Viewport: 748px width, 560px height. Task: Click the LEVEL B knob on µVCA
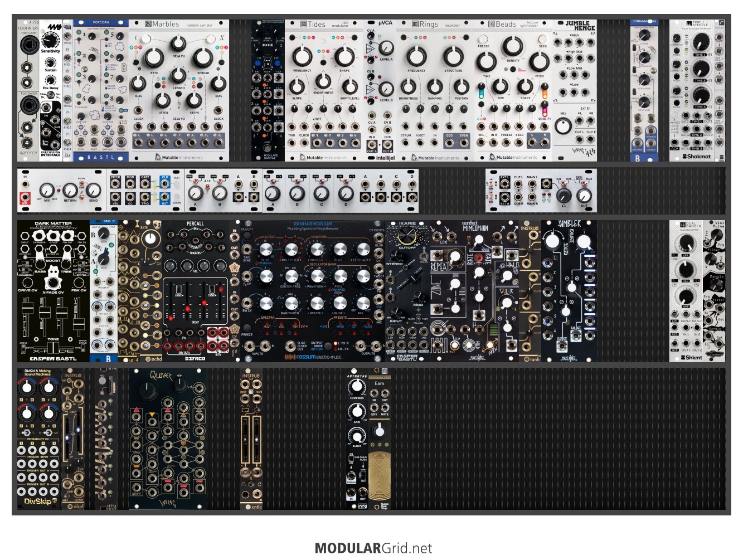click(x=386, y=88)
